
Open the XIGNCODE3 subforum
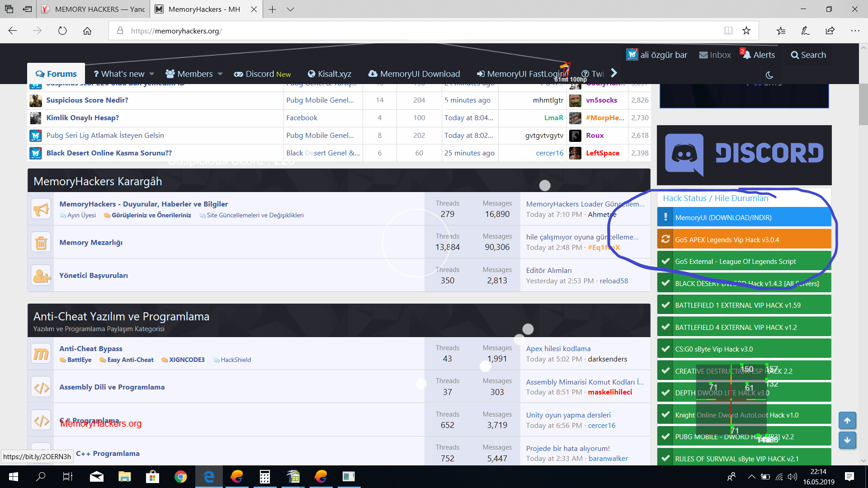(x=187, y=360)
